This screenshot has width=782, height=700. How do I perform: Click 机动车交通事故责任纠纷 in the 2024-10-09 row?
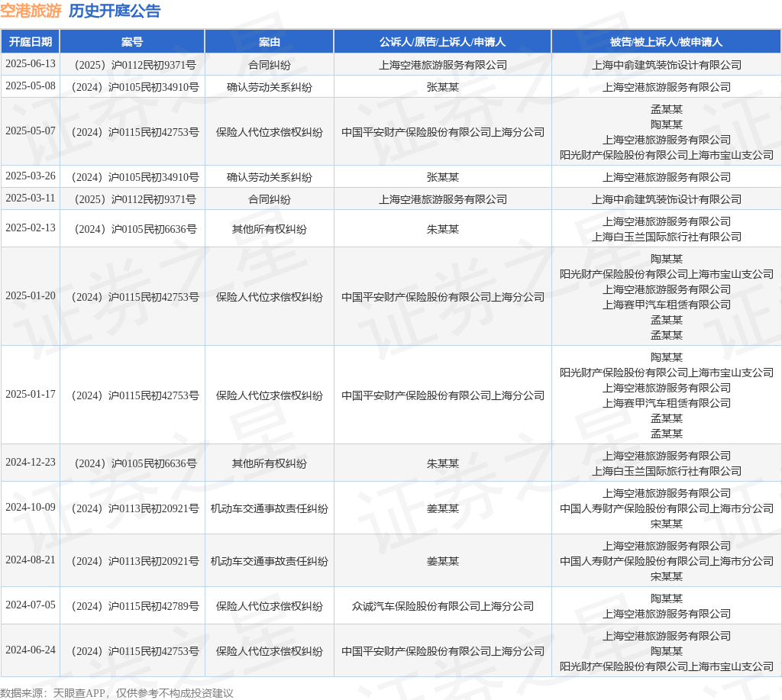point(270,508)
